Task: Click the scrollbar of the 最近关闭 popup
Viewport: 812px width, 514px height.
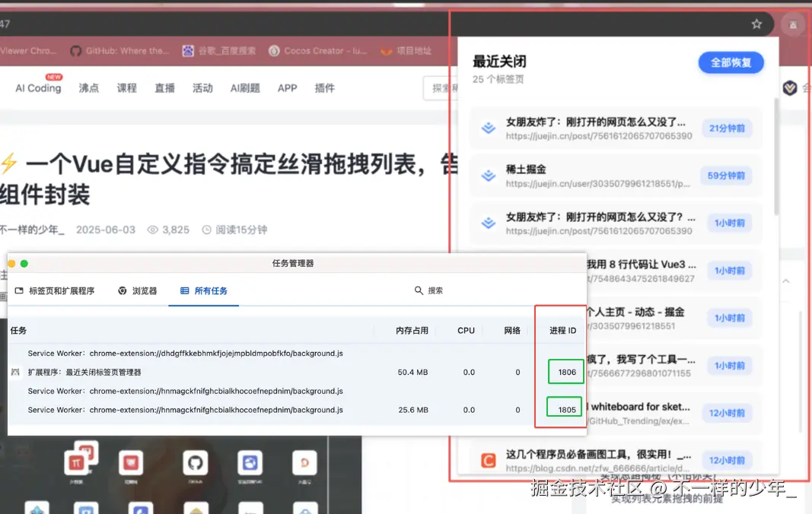Action: click(775, 157)
